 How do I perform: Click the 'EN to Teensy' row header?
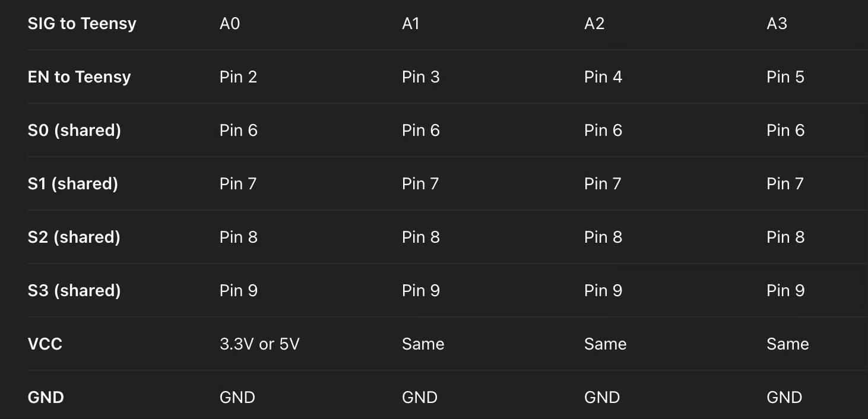(x=79, y=77)
